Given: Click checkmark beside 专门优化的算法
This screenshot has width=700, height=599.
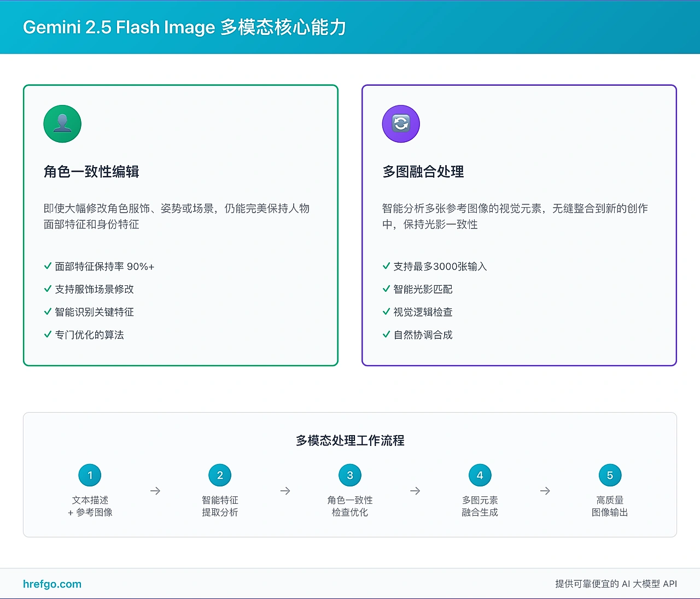Looking at the screenshot, I should (x=48, y=334).
